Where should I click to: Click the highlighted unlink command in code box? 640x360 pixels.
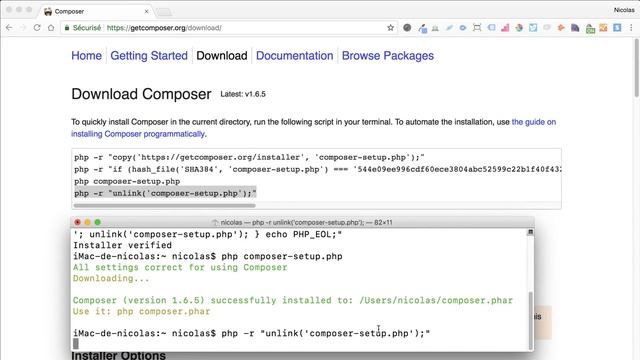click(165, 193)
